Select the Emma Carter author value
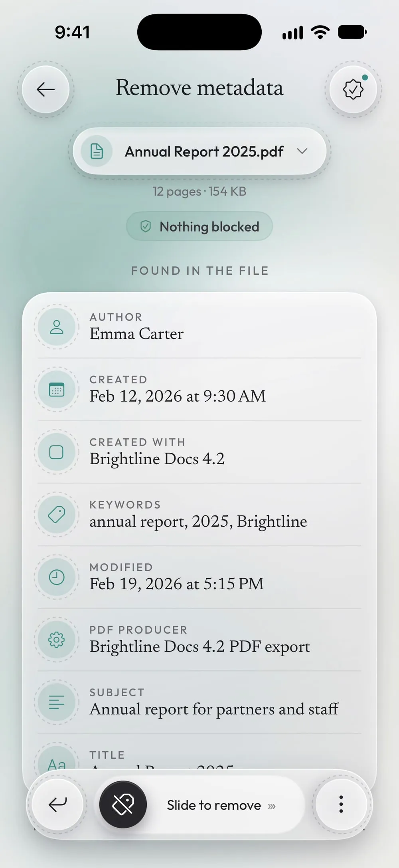The image size is (399, 868). (x=136, y=334)
